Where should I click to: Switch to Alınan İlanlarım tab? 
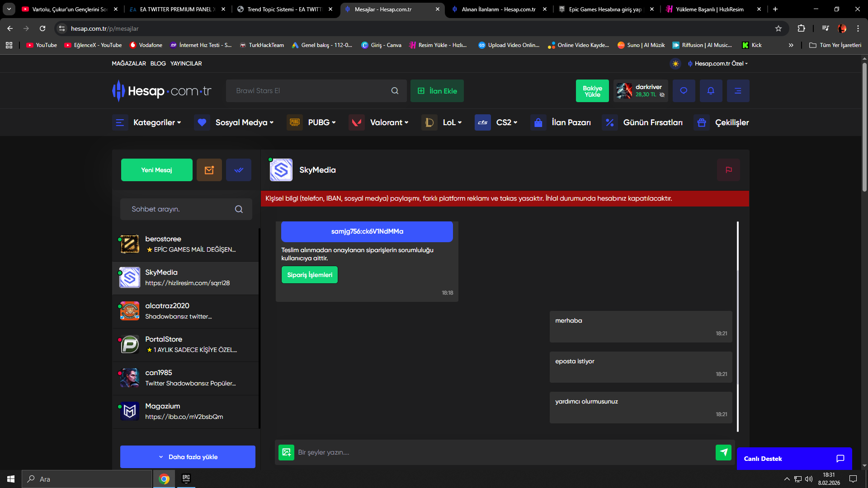499,9
